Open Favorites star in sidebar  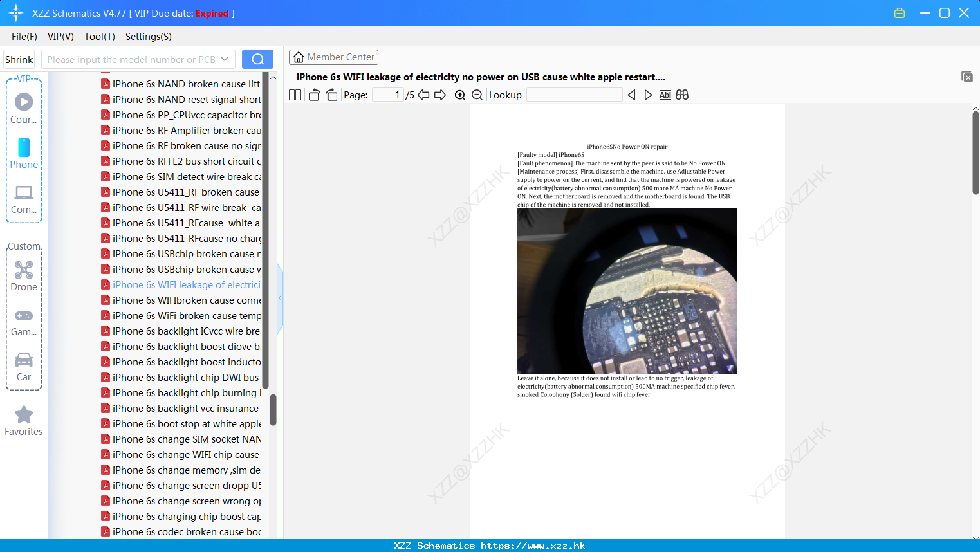click(24, 421)
